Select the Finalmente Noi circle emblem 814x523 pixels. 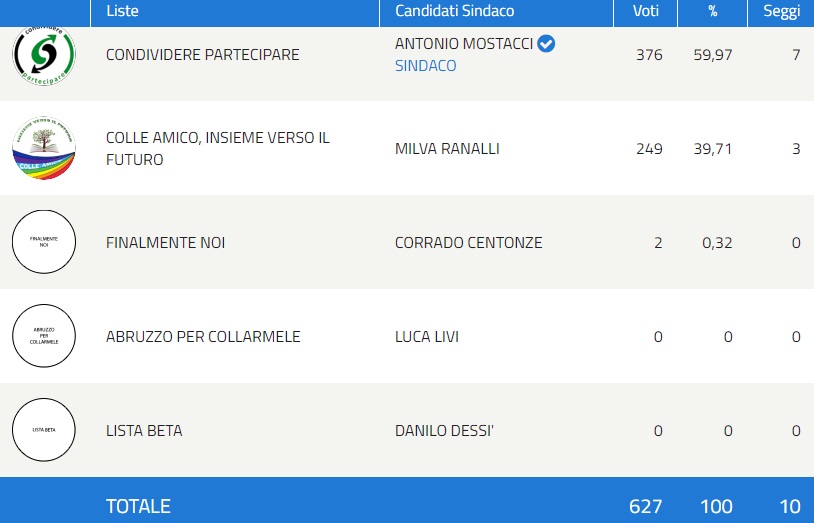[44, 242]
